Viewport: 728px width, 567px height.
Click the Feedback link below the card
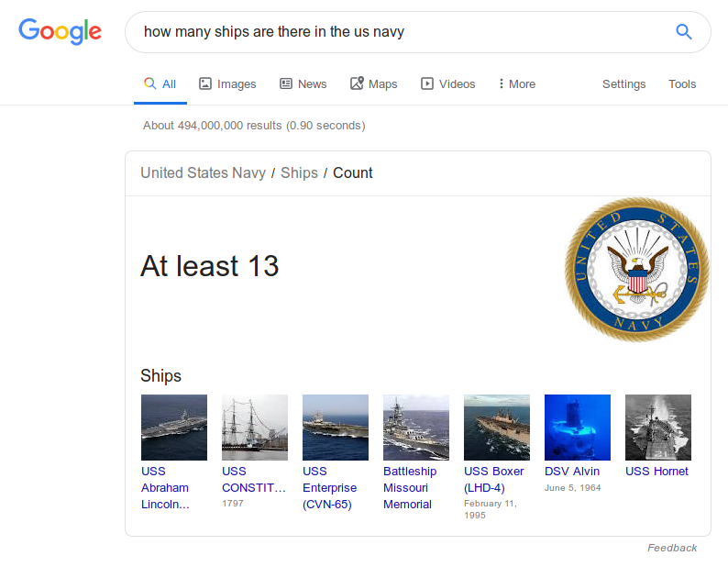pos(672,548)
